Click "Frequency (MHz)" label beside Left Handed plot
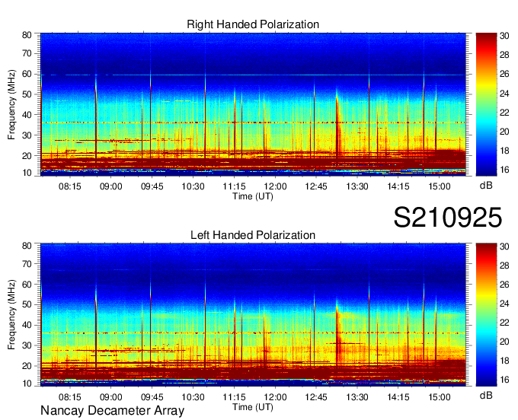Image resolution: width=518 pixels, height=420 pixels. click(x=11, y=315)
